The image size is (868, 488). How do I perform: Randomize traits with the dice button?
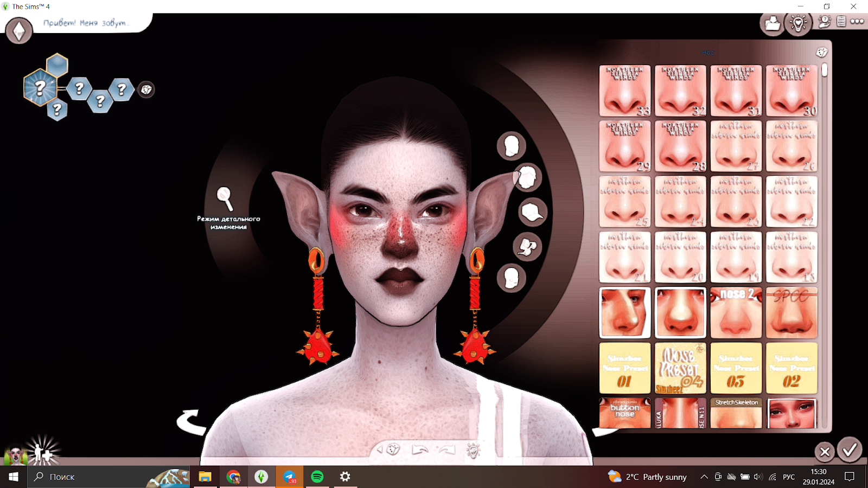pyautogui.click(x=146, y=89)
